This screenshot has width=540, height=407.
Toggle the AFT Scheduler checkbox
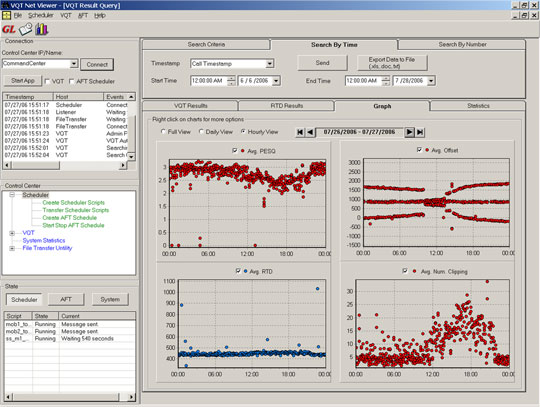coord(72,82)
